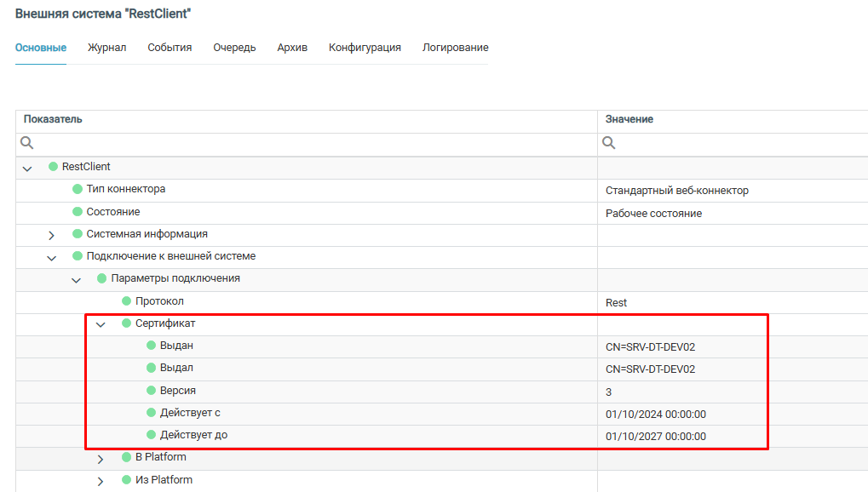Switch to the Журнал tab
Screen dimensions: 868x492
click(106, 48)
